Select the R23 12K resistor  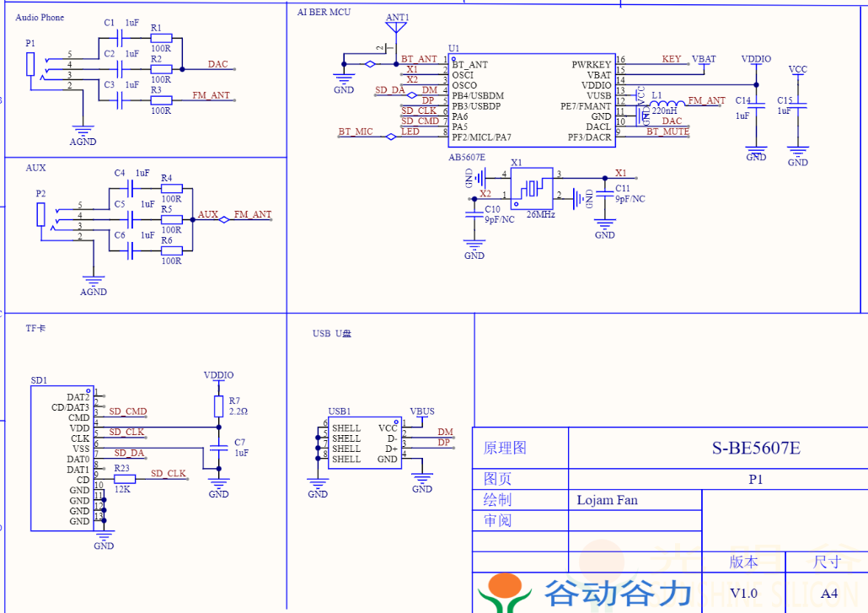pyautogui.click(x=124, y=479)
